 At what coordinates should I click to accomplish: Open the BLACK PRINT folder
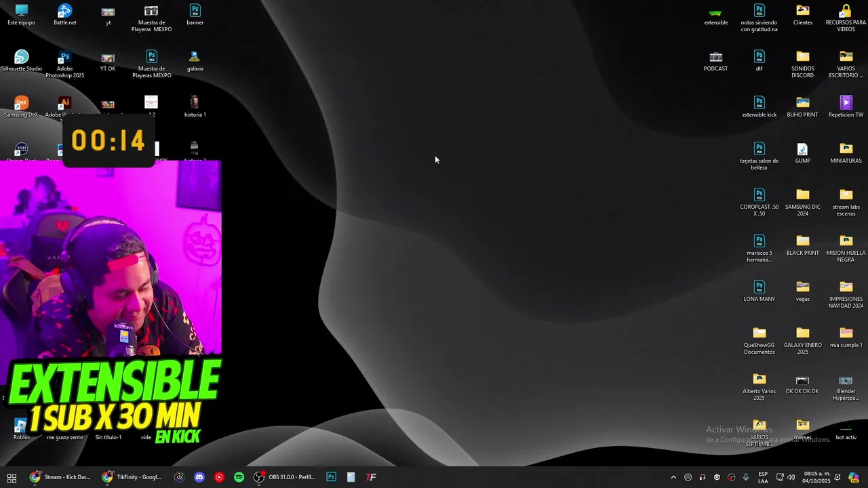tap(803, 245)
